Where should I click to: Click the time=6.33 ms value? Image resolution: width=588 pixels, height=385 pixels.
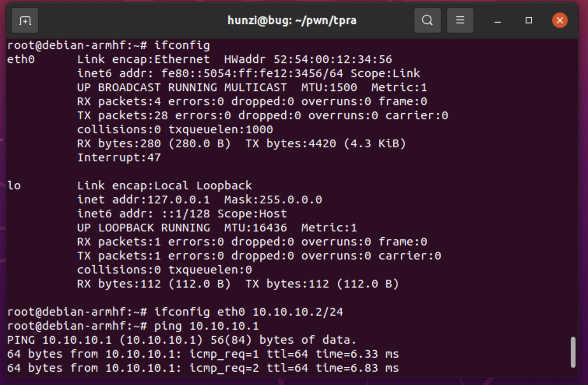coord(357,354)
